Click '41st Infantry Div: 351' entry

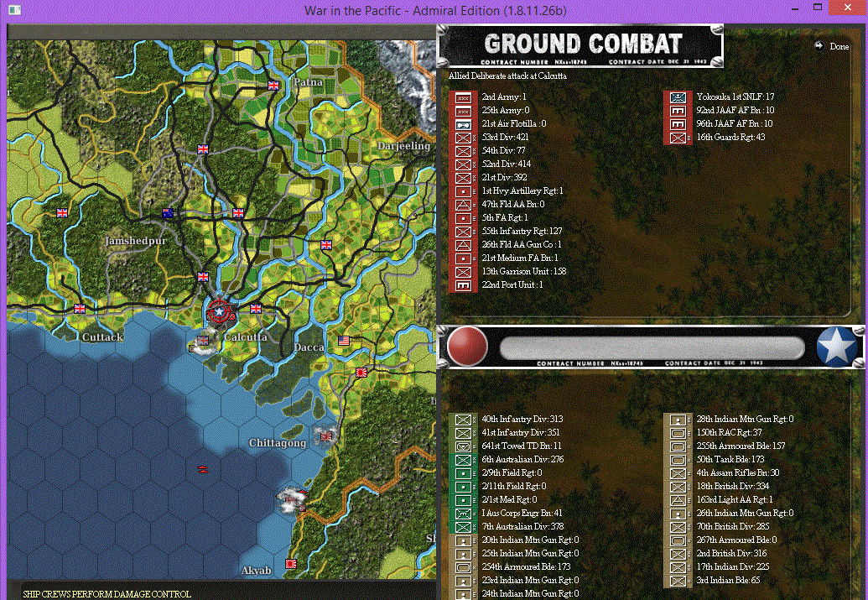[x=520, y=433]
